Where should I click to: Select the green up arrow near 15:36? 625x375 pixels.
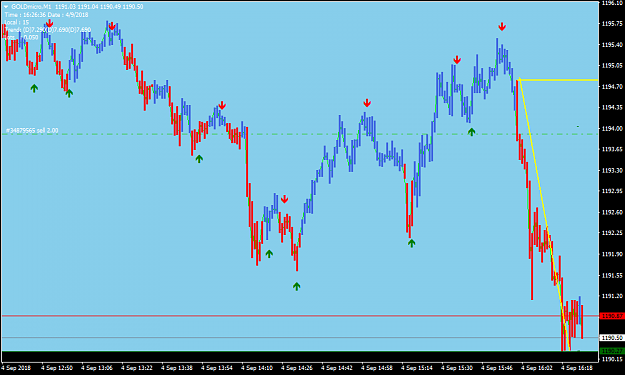pyautogui.click(x=472, y=132)
